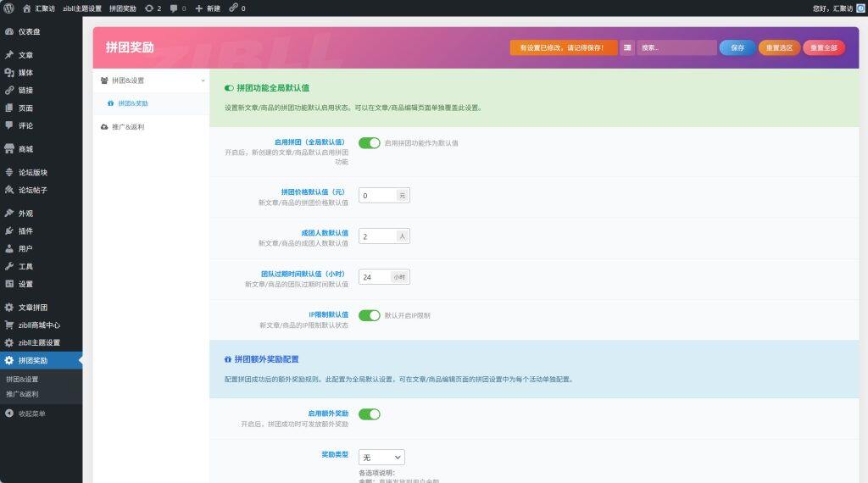Click the expand-all list icon beside search
The height and width of the screenshot is (483, 868).
coord(627,47)
